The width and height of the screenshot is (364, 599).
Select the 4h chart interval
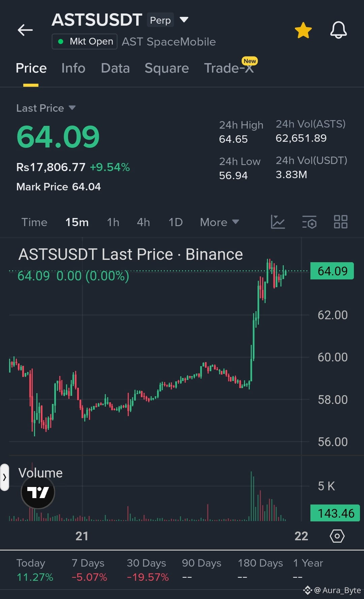pos(143,222)
